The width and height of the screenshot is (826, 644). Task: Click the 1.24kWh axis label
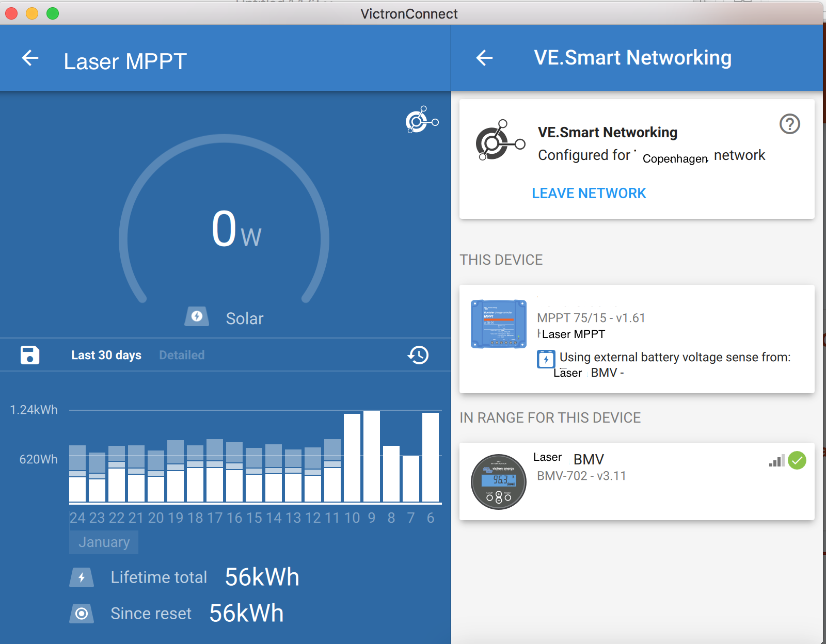[34, 410]
